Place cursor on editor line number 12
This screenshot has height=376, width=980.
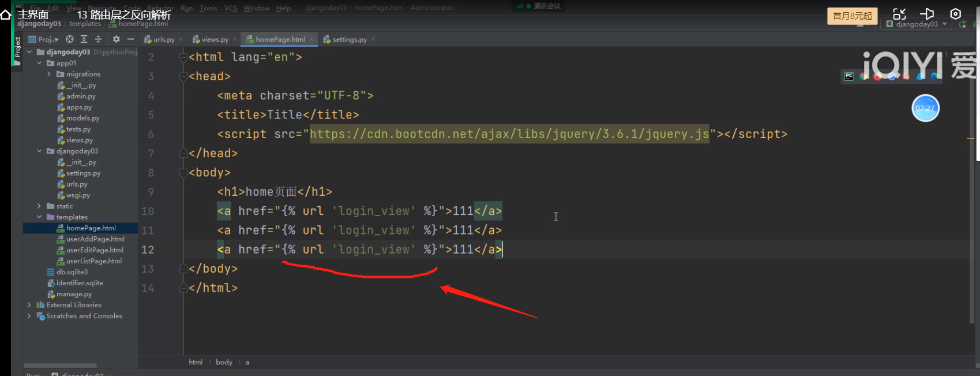pyautogui.click(x=148, y=250)
